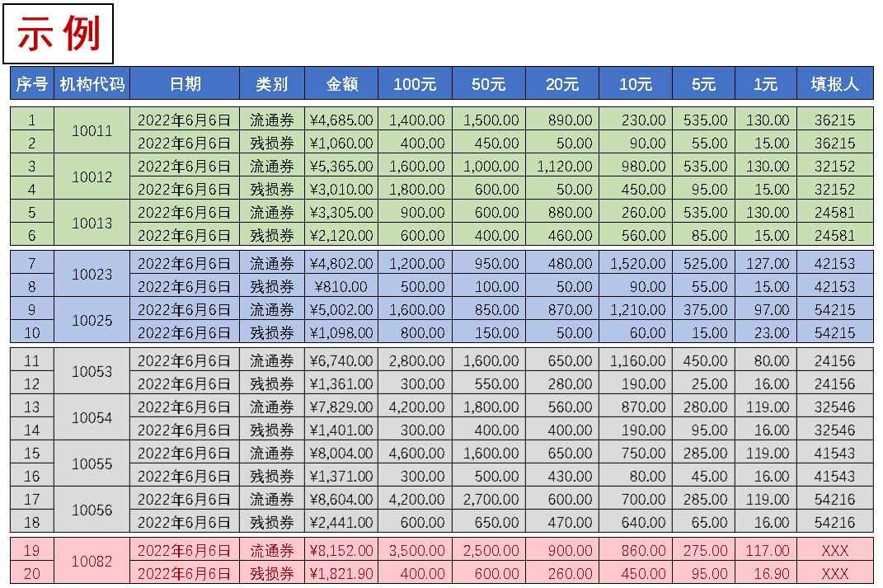
Task: Click the 375.00 cell in row 9
Action: [704, 310]
